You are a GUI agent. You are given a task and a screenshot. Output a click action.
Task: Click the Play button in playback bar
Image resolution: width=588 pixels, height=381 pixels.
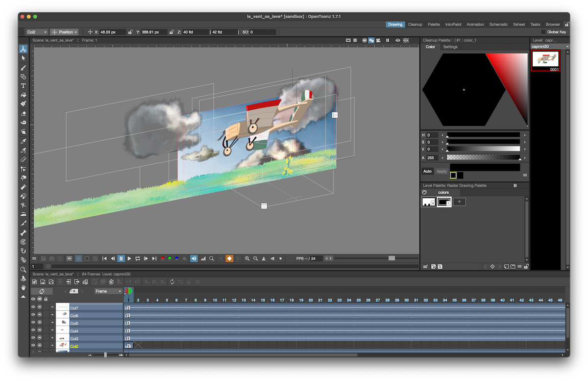(129, 258)
